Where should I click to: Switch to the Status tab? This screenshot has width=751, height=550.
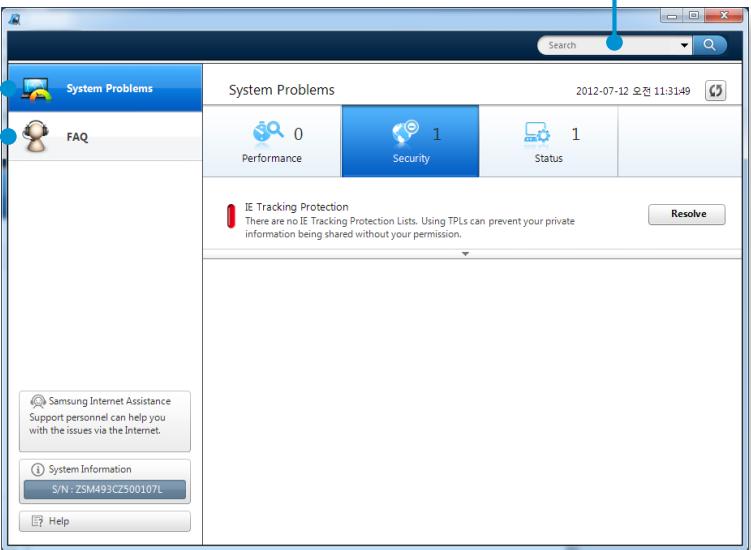click(x=548, y=141)
